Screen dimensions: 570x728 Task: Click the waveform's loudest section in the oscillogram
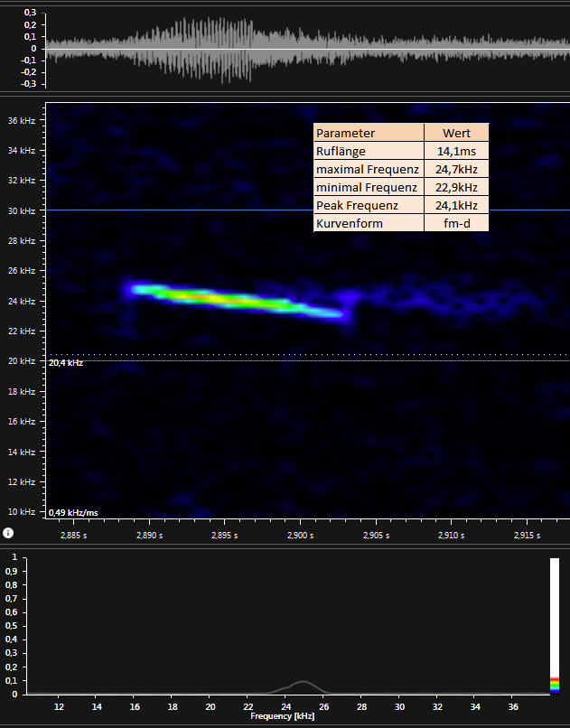[212, 49]
